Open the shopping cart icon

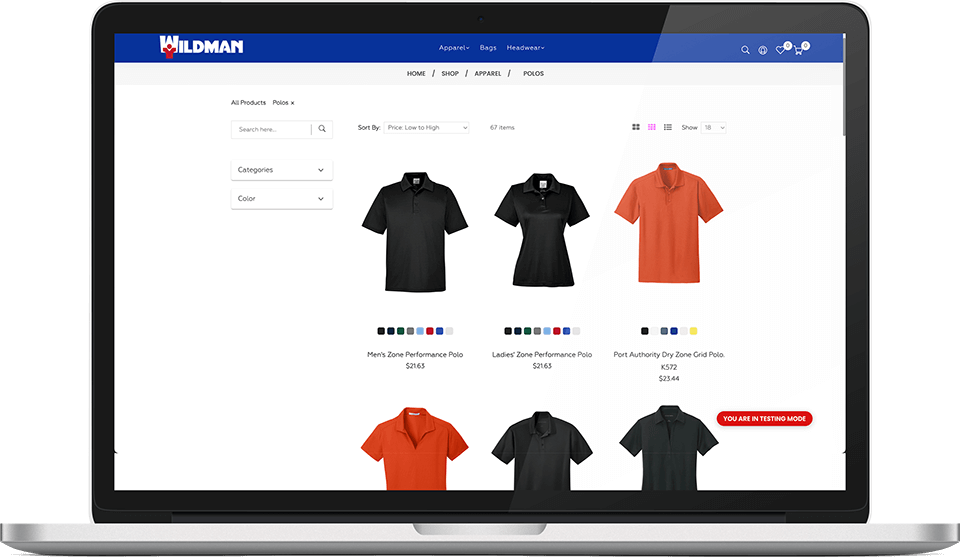(798, 49)
